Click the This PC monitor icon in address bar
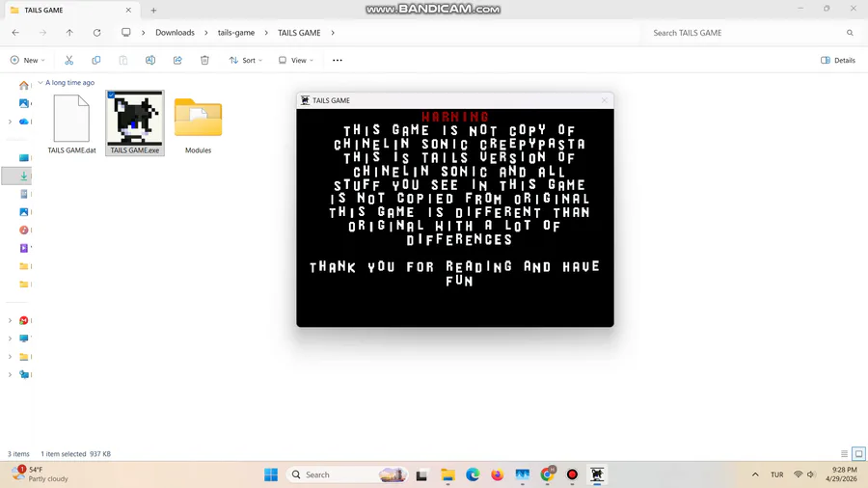The height and width of the screenshot is (488, 868). pos(126,33)
